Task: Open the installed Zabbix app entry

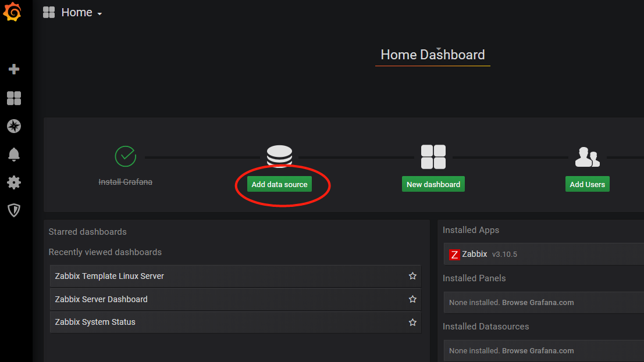Action: (x=474, y=255)
